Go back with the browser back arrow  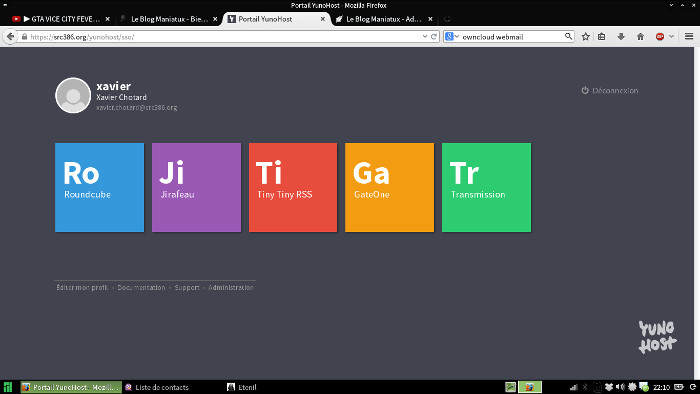10,37
